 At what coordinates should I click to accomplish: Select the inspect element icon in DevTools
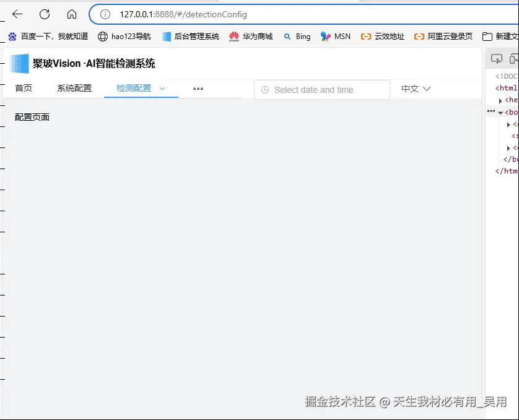[496, 58]
